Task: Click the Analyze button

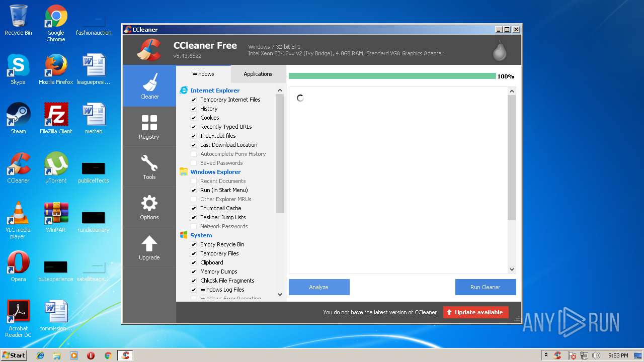Action: coord(319,287)
